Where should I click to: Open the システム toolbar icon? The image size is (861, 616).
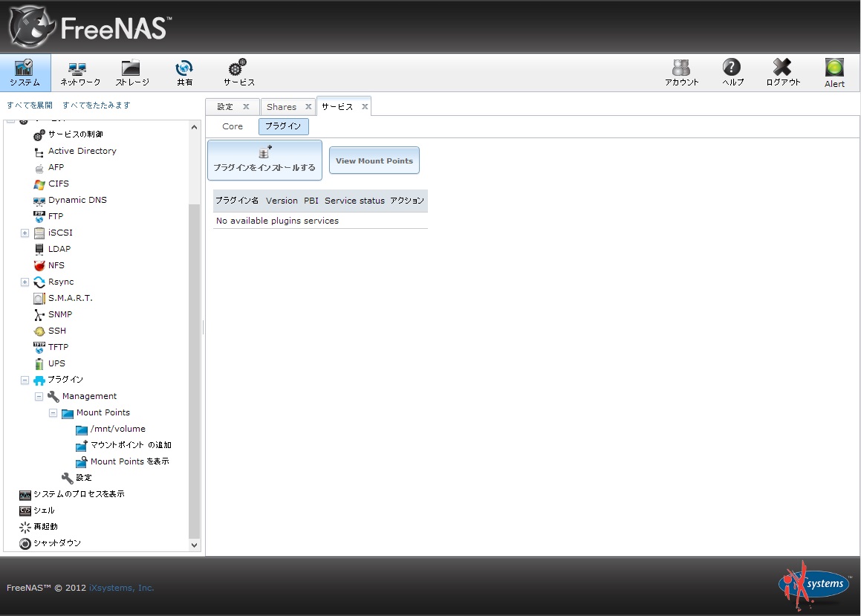[x=25, y=73]
